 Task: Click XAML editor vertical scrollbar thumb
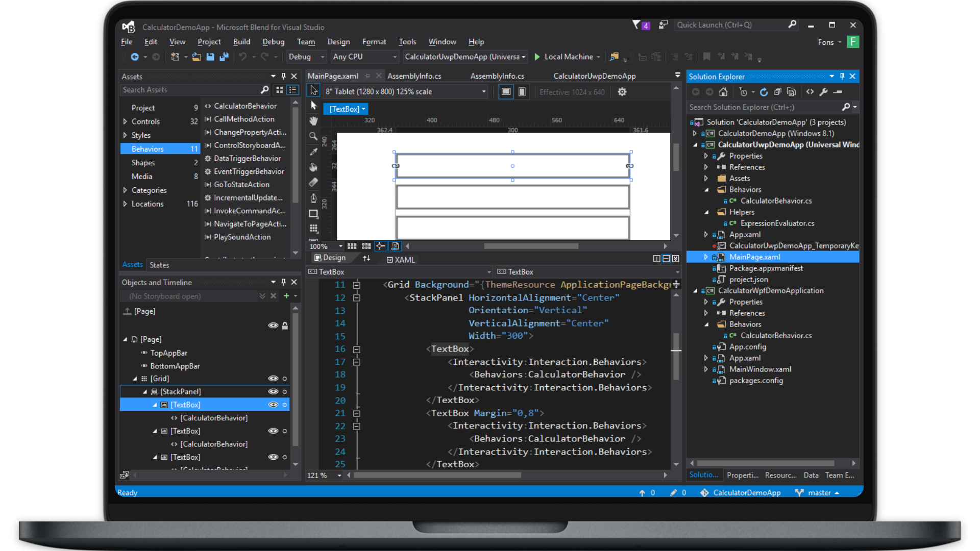click(676, 356)
